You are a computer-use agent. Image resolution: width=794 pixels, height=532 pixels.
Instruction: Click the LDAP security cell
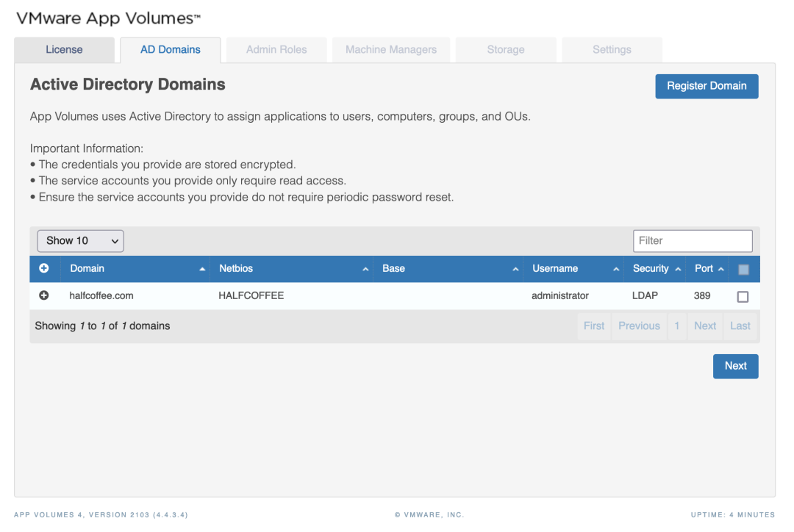pos(645,295)
